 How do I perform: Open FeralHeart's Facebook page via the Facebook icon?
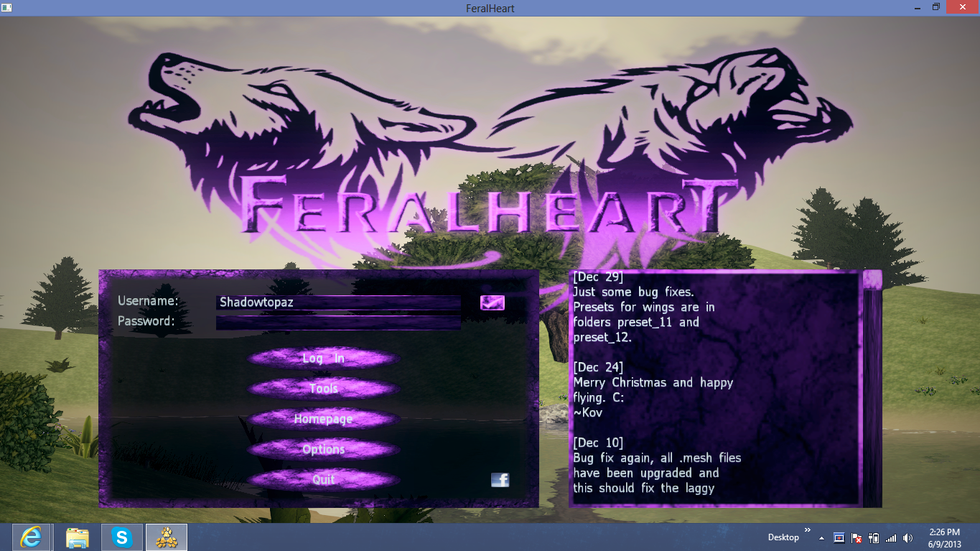[500, 480]
